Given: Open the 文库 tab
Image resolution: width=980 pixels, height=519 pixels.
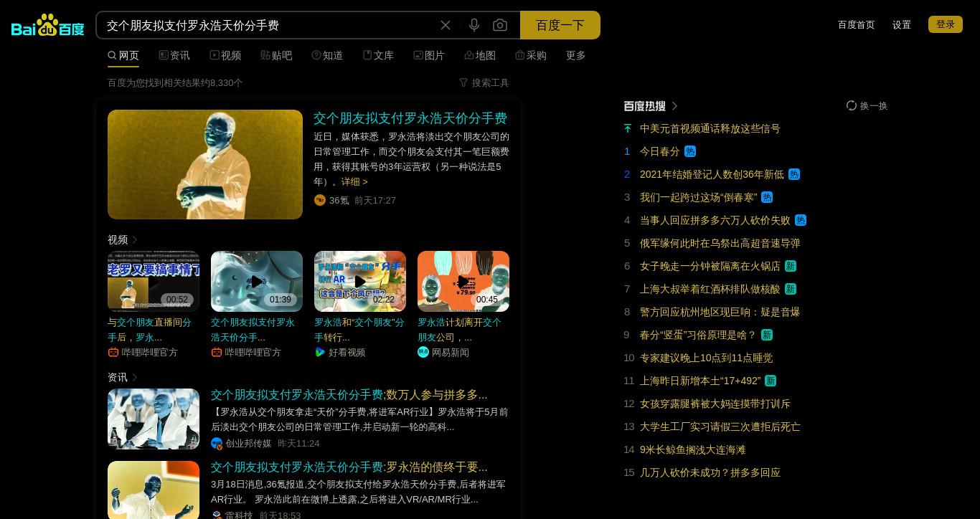Looking at the screenshot, I should pyautogui.click(x=378, y=55).
